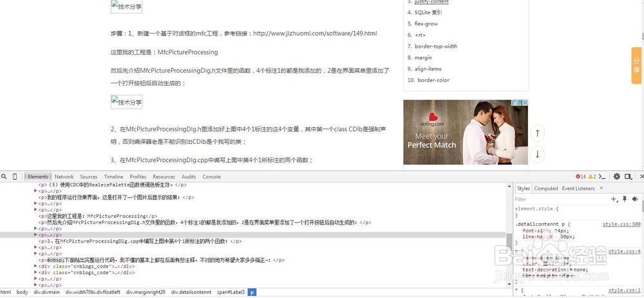Open the Network tab
The height and width of the screenshot is (298, 644).
coord(64,177)
